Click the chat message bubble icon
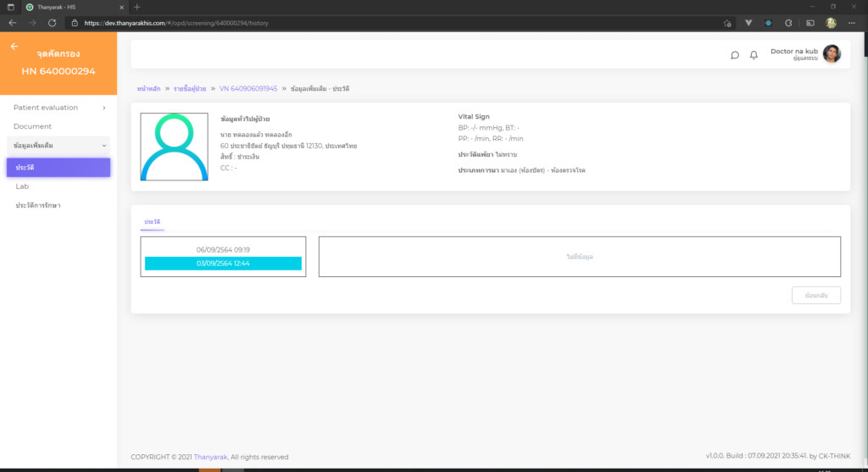 coord(735,55)
